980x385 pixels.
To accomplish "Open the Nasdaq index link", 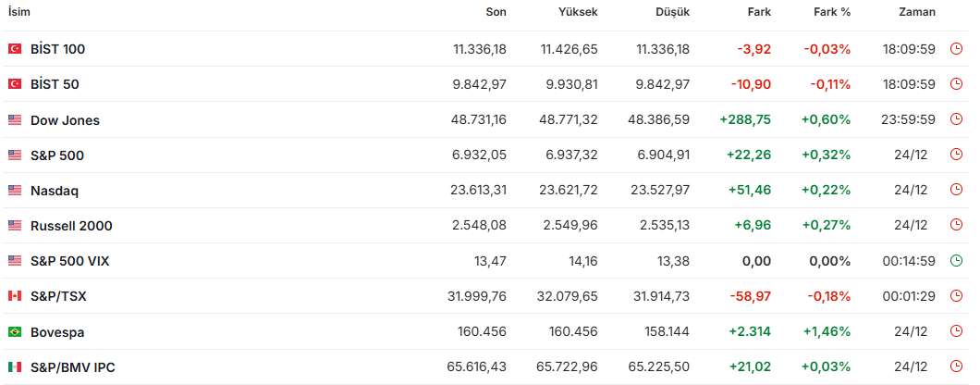I will pos(55,191).
